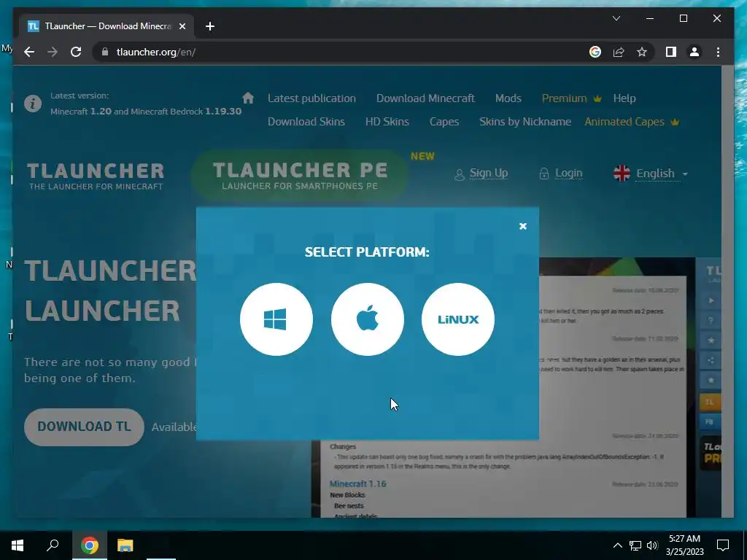Click the home icon in site navigation
This screenshot has width=747, height=560.
click(248, 98)
